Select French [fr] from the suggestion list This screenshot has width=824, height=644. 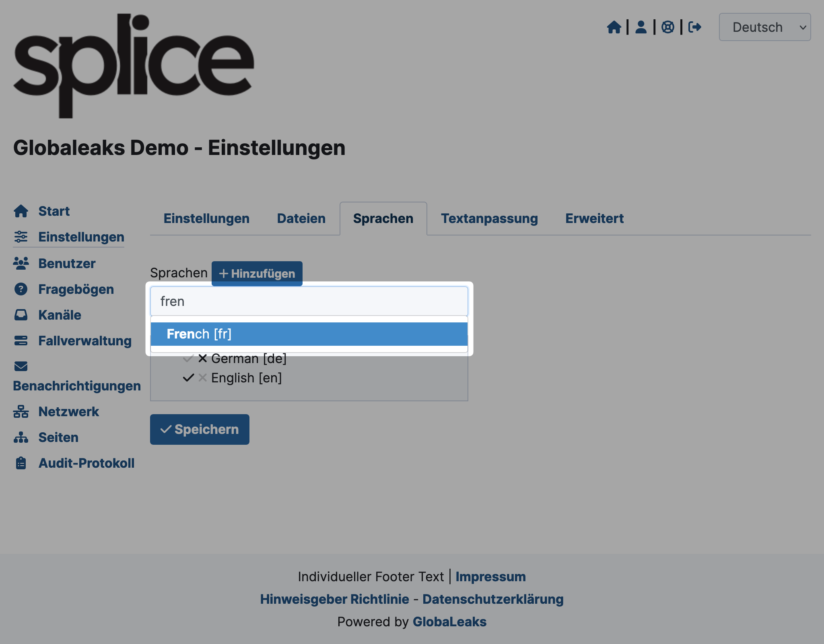[x=309, y=334]
